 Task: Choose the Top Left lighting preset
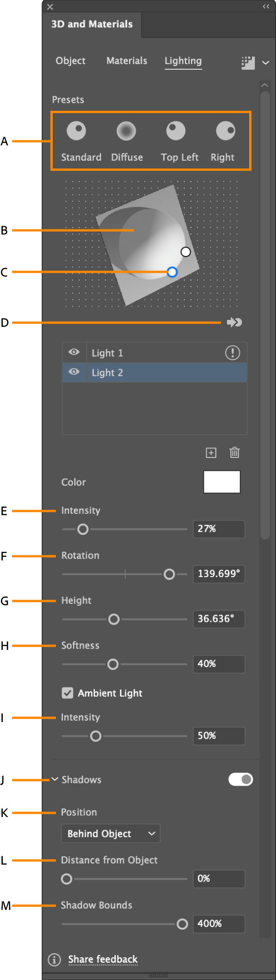point(175,131)
